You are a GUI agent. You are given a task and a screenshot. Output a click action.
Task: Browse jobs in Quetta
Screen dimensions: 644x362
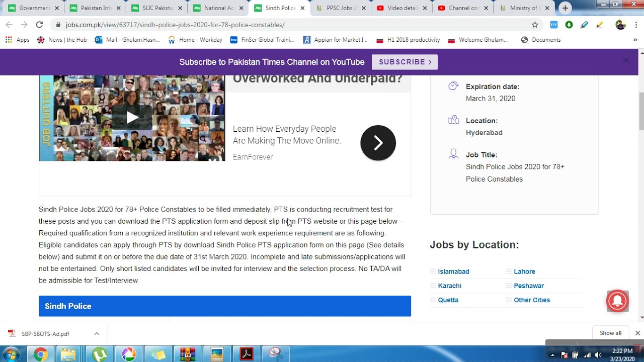448,300
